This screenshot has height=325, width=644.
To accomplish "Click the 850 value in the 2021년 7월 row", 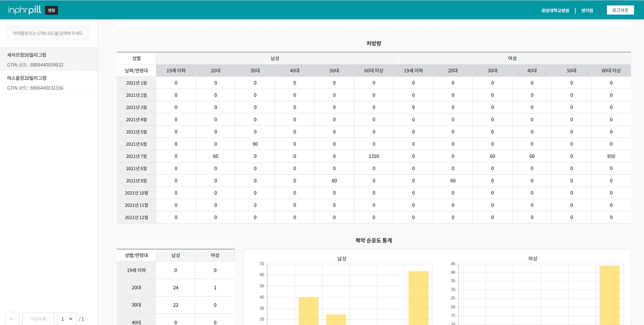I will coord(611,156).
